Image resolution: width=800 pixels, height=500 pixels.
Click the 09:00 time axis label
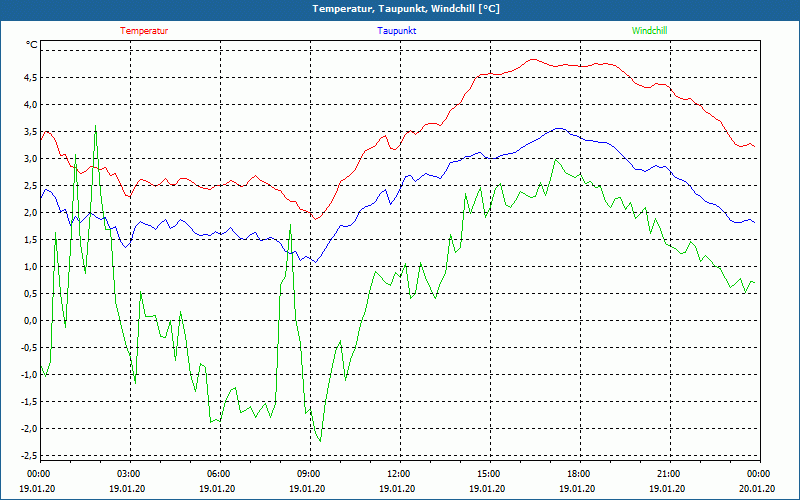pos(310,474)
